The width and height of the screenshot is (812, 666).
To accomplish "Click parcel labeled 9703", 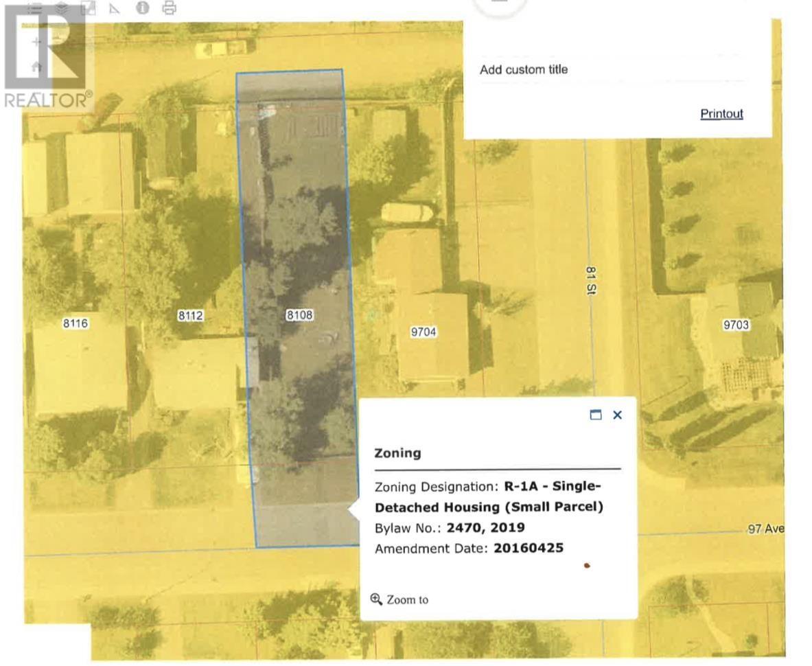I will tap(736, 325).
